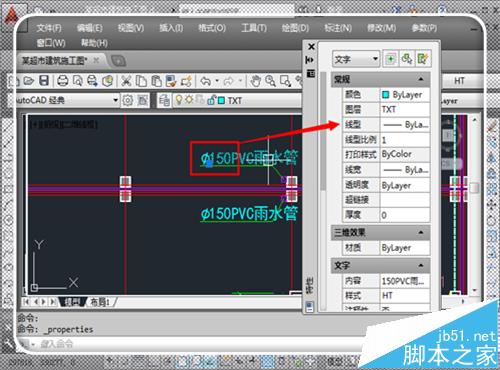Click the Copy icon in the toolbar
The width and height of the screenshot is (500, 370).
click(141, 81)
